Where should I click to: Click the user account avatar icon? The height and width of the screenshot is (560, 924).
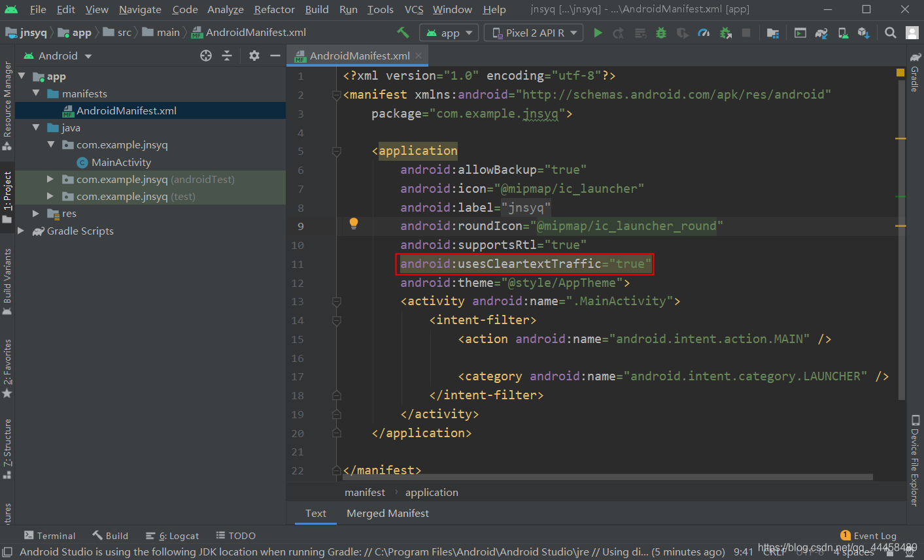point(912,33)
